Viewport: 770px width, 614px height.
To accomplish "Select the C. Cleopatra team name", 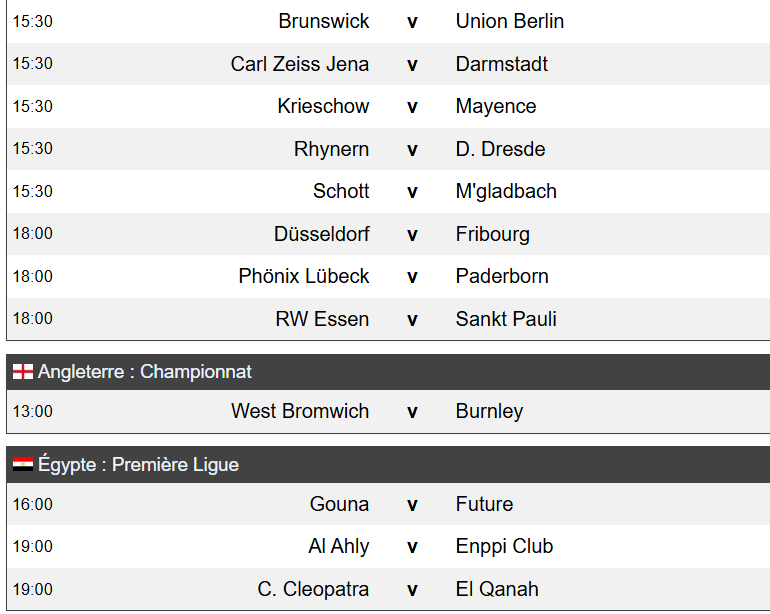I will click(313, 589).
